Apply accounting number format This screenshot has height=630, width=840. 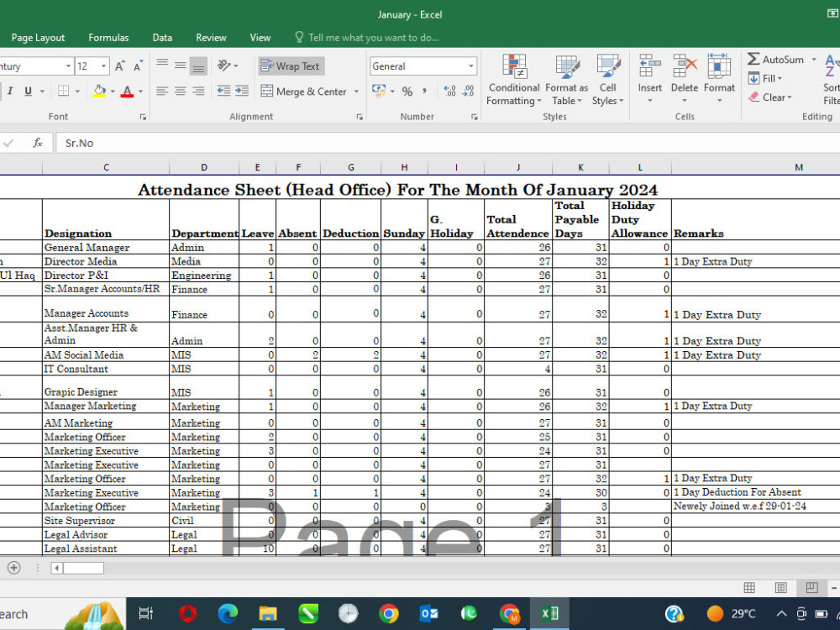point(379,91)
